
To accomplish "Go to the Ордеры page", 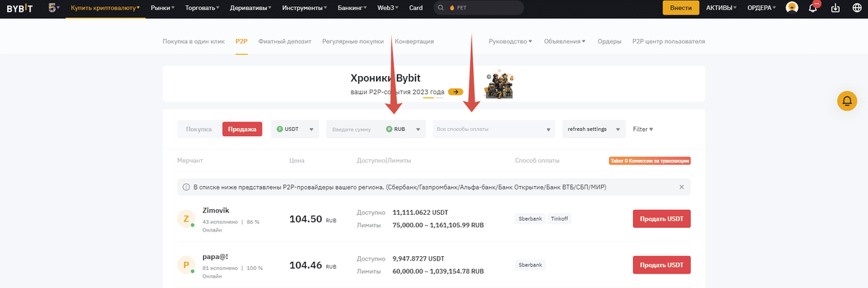I will (610, 41).
